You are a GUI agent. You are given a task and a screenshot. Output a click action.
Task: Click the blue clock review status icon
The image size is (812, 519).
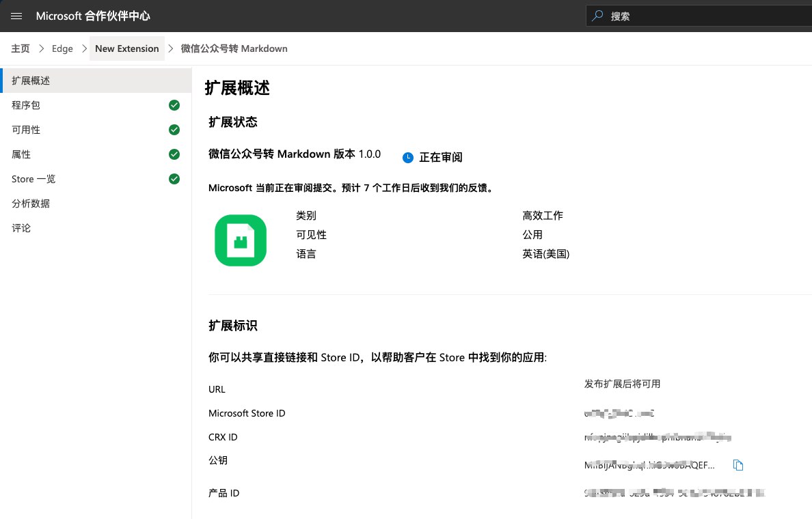(408, 157)
